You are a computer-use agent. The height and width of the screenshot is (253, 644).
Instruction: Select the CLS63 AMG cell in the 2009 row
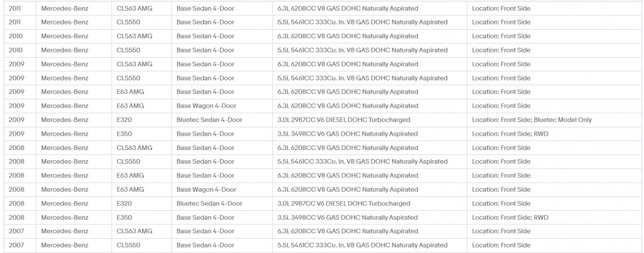point(134,64)
